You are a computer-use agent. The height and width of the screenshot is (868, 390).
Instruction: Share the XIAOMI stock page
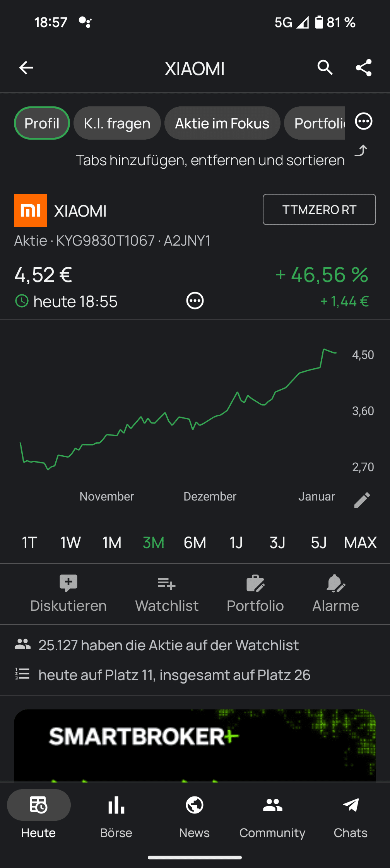pos(364,68)
